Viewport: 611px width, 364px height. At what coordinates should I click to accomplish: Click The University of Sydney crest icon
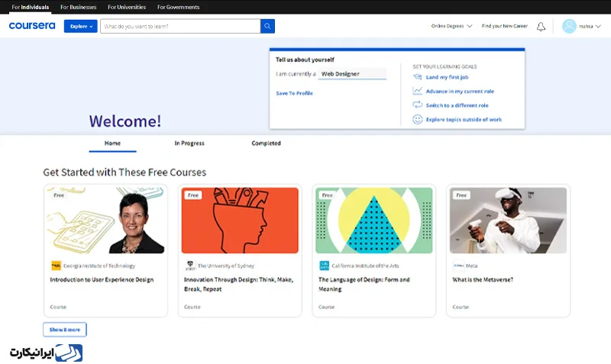pos(190,266)
